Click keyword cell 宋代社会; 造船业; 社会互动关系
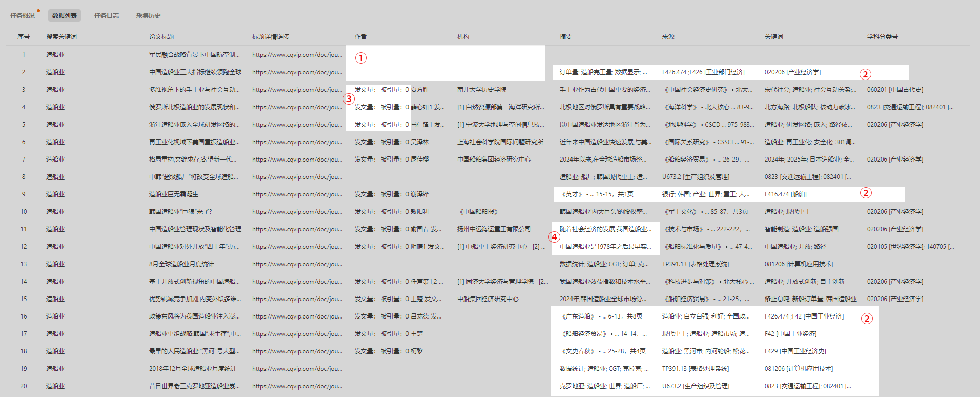Screen dimensions: 980x397 [810, 90]
